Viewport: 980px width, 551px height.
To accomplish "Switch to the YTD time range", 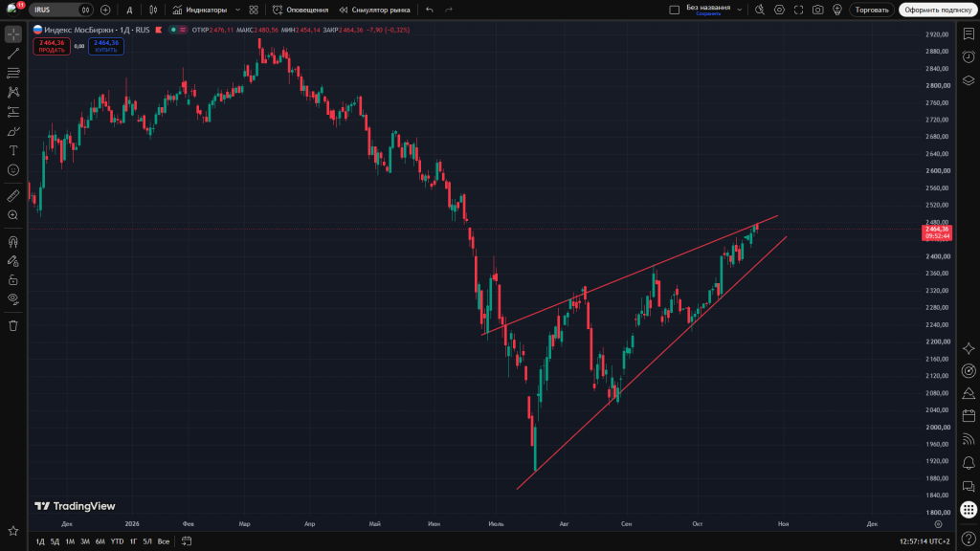I will pyautogui.click(x=117, y=541).
